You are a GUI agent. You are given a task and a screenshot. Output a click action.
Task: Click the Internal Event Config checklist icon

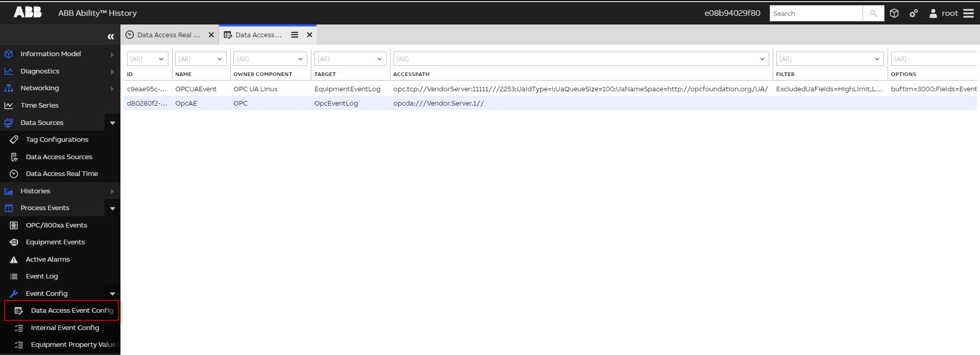pos(19,328)
